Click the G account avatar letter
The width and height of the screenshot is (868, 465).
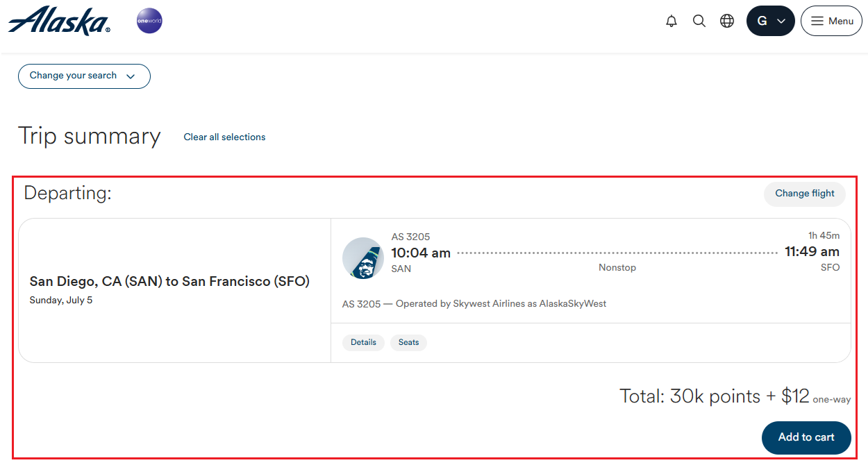pos(762,21)
